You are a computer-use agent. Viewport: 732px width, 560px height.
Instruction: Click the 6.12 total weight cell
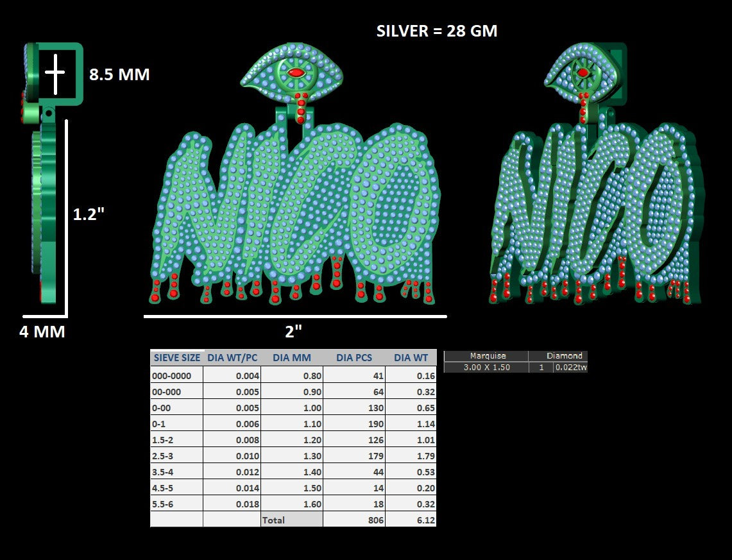click(411, 520)
